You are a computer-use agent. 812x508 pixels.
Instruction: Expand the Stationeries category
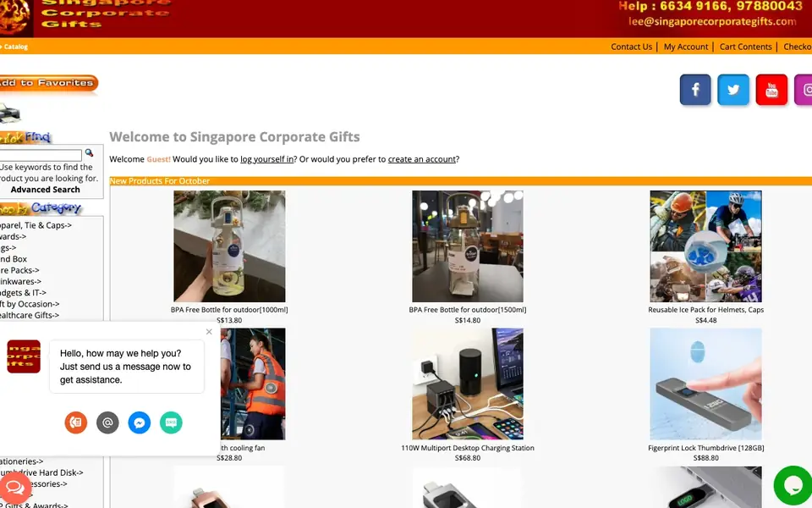[22, 461]
